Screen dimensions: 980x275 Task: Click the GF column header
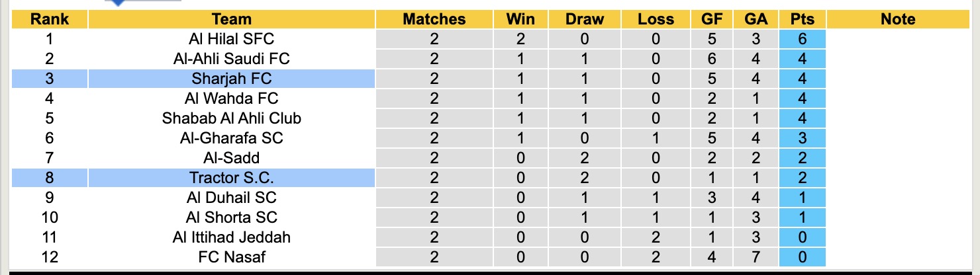point(712,19)
